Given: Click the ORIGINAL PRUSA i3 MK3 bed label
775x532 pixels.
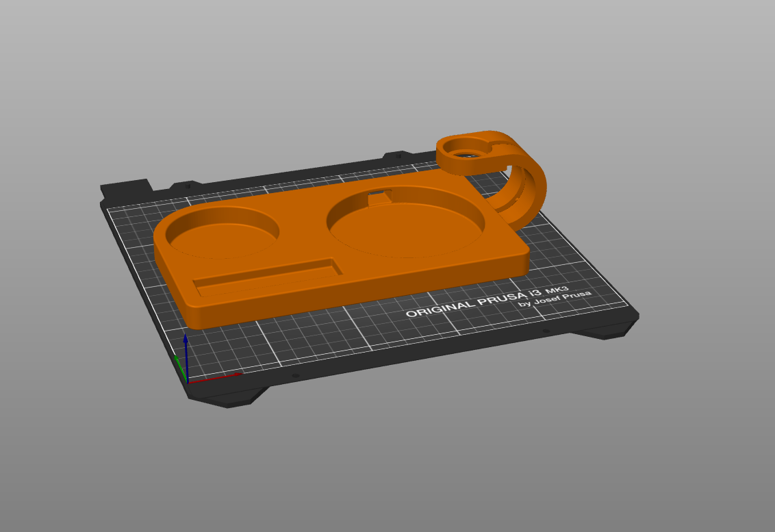Looking at the screenshot, I should click(487, 301).
